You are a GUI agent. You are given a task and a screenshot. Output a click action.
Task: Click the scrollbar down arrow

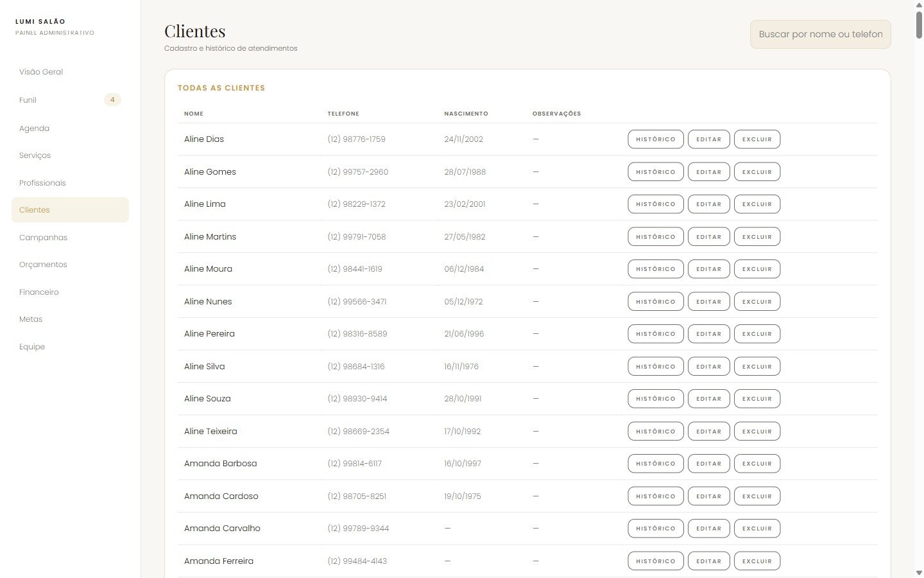(x=919, y=572)
